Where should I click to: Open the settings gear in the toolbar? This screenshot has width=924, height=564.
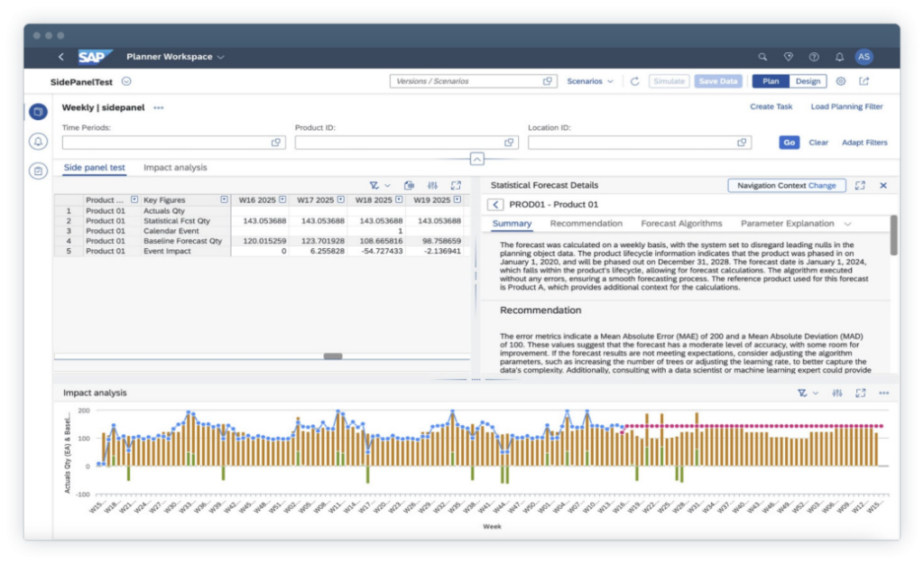coord(841,81)
